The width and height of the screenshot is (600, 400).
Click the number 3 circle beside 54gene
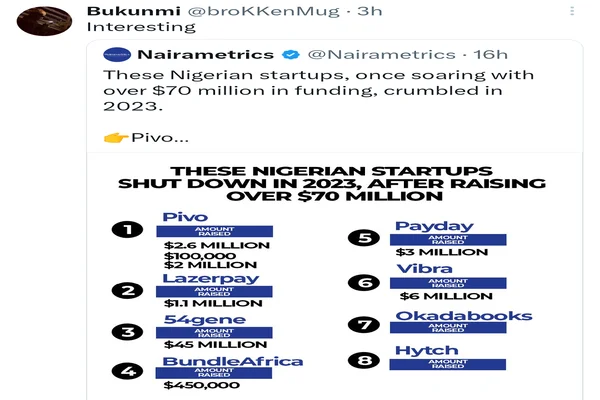click(127, 333)
